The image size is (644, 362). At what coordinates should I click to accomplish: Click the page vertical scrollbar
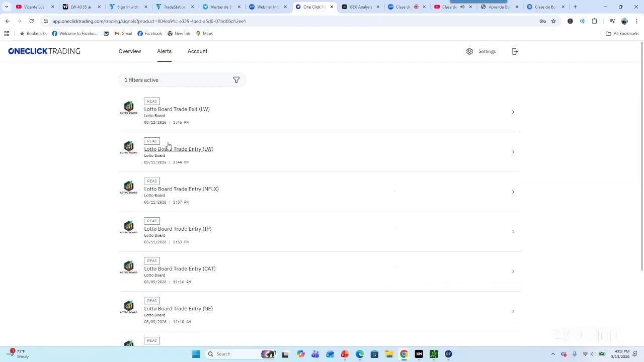(x=642, y=157)
